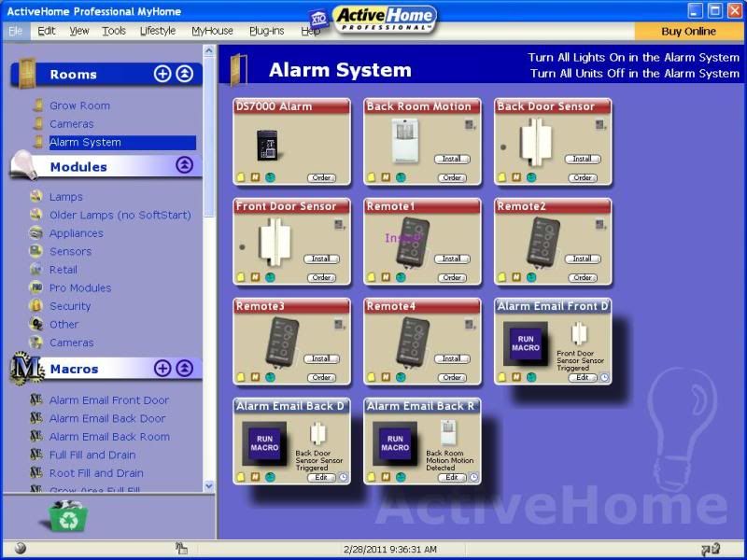Click Edit on Alarm Email Back D card
This screenshot has height=560, width=747.
321,477
